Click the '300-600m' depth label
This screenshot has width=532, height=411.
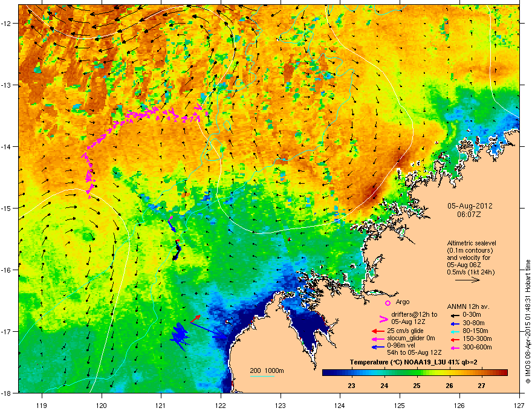477,348
